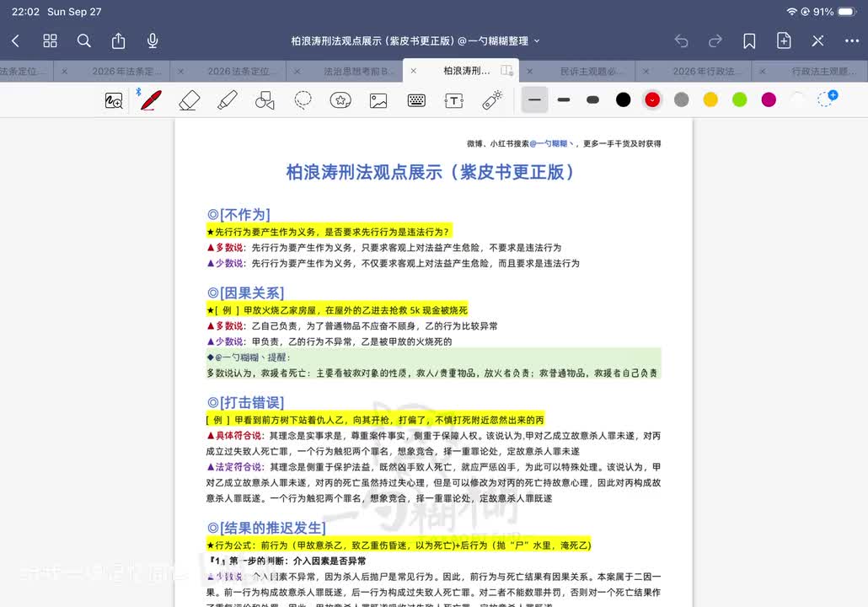Screen dimensions: 868x607
Task: Switch to 2026年行政法 tab
Action: click(706, 71)
